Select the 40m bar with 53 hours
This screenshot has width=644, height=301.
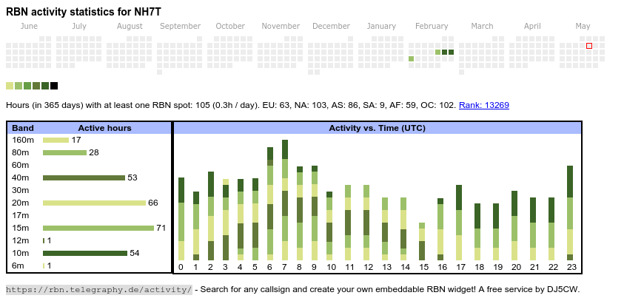[x=84, y=177]
